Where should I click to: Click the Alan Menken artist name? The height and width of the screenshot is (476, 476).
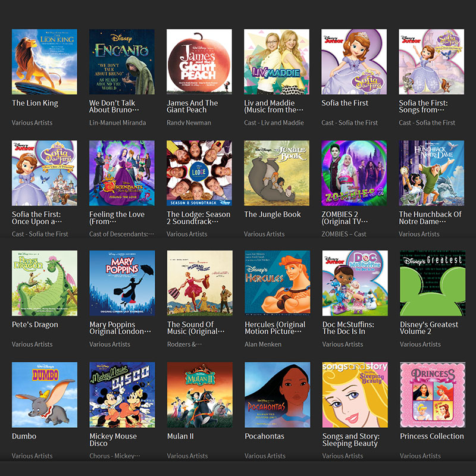pyautogui.click(x=263, y=345)
